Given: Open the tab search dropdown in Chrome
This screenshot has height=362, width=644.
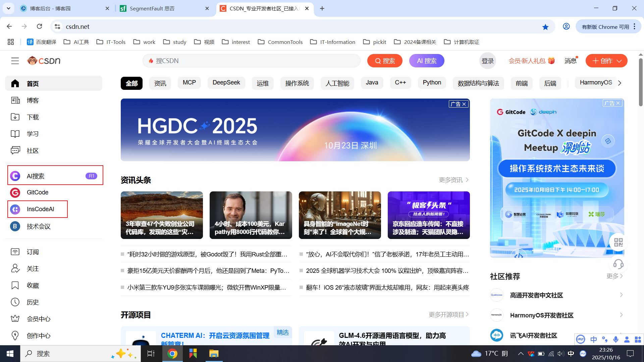Looking at the screenshot, I should click(x=8, y=8).
